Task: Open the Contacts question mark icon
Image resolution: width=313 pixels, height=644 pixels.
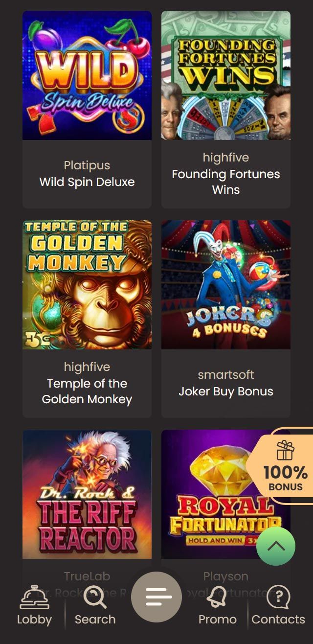Action: (278, 598)
